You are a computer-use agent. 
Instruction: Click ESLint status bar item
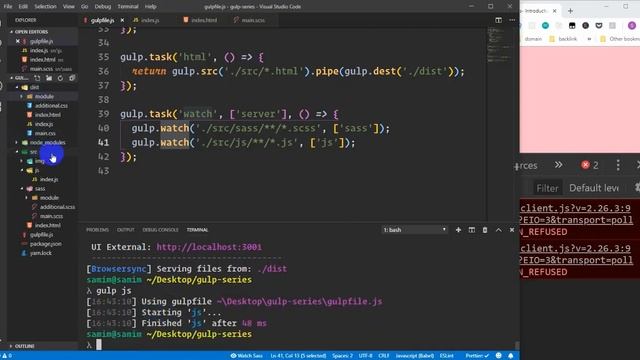[x=447, y=356]
